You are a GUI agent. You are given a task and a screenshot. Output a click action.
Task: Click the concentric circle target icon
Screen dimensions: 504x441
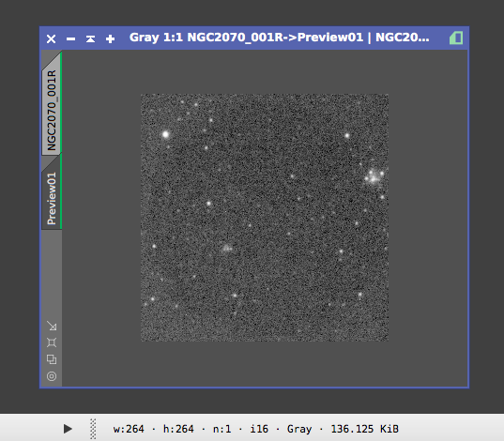click(x=52, y=376)
